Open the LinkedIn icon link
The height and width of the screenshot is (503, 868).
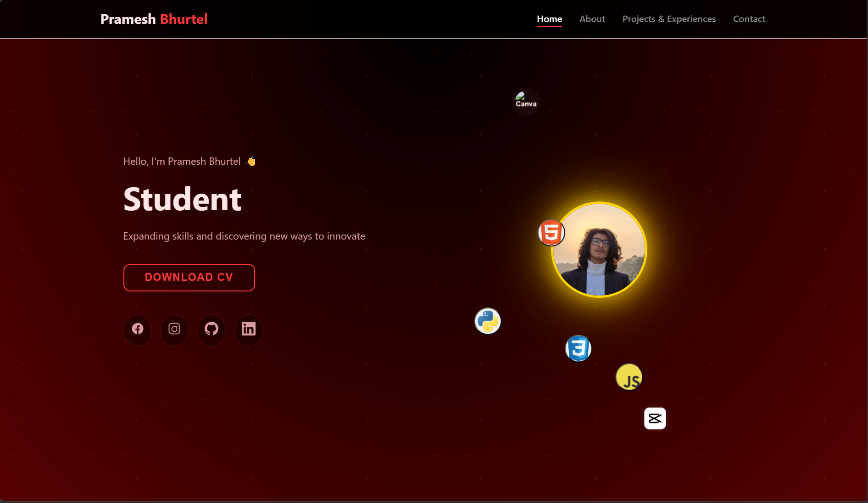click(249, 330)
